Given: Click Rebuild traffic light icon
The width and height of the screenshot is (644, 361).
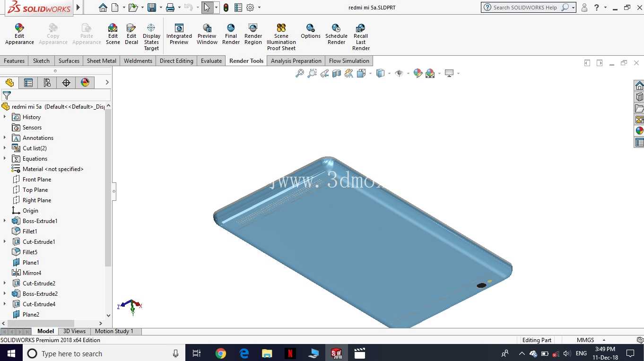Looking at the screenshot, I should pos(226,8).
